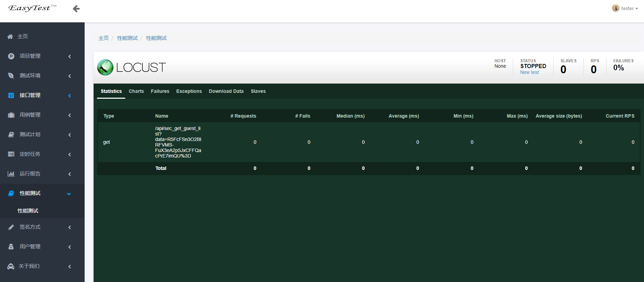The image size is (644, 282).
Task: Click the home icon beside 主页
Action: pyautogui.click(x=10, y=36)
